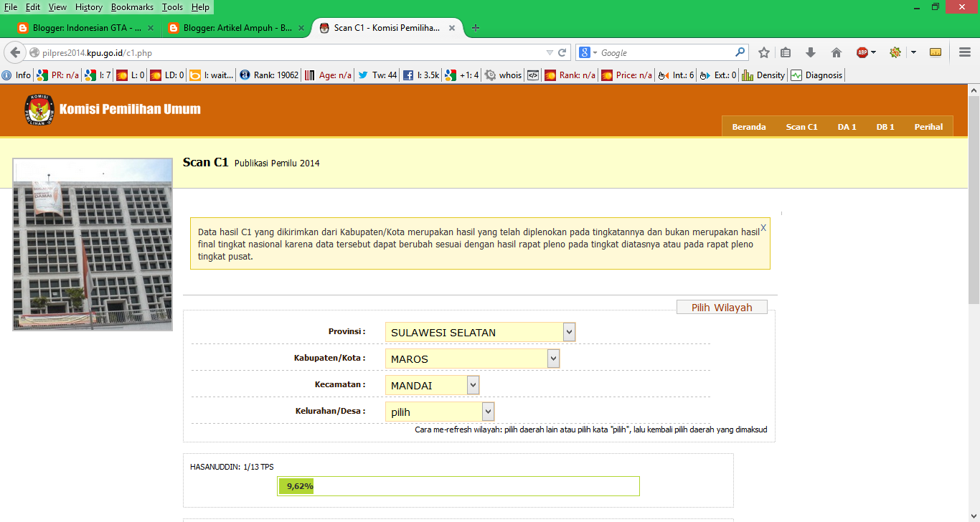Open a new tab with plus button
Screen dimensions: 980x522
pyautogui.click(x=475, y=28)
